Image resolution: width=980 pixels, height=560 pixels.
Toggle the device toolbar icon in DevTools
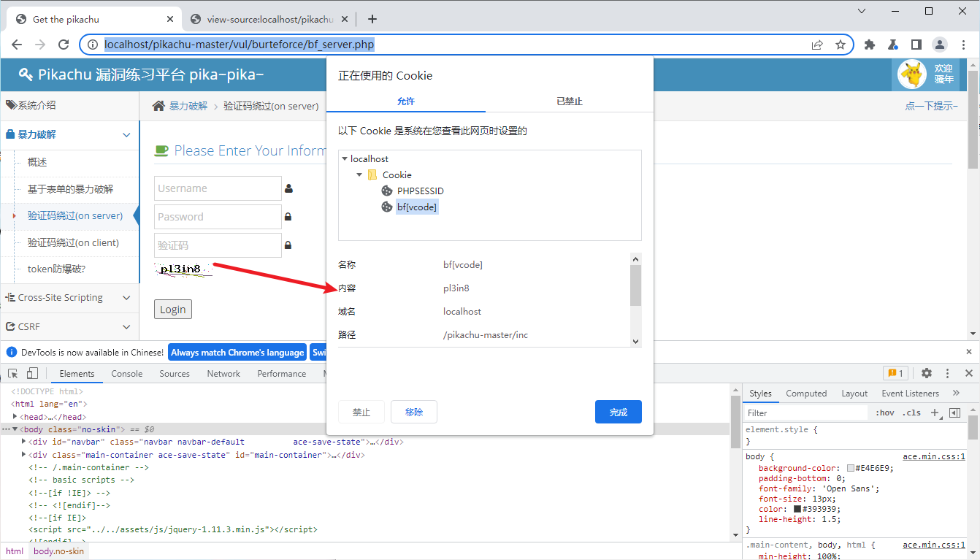click(x=32, y=373)
